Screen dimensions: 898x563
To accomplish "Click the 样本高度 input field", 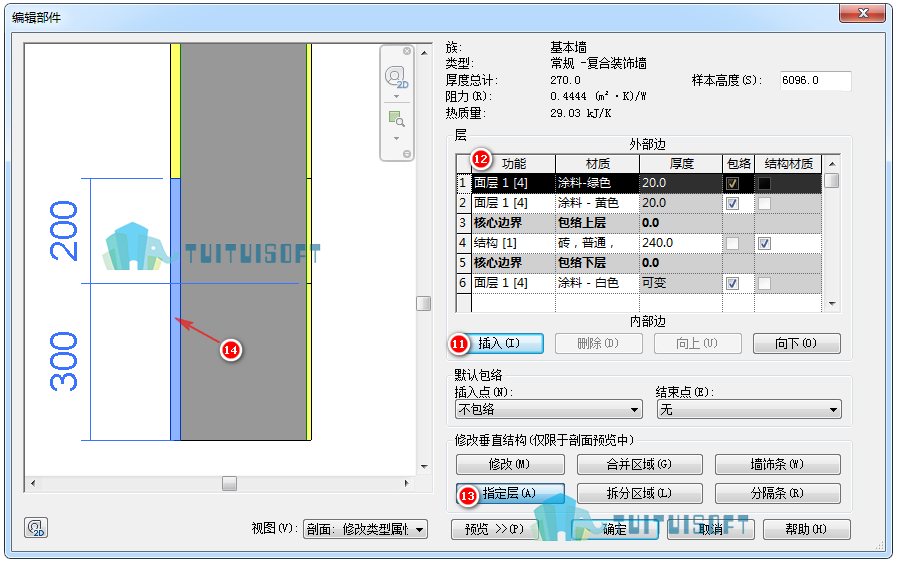I will click(815, 81).
